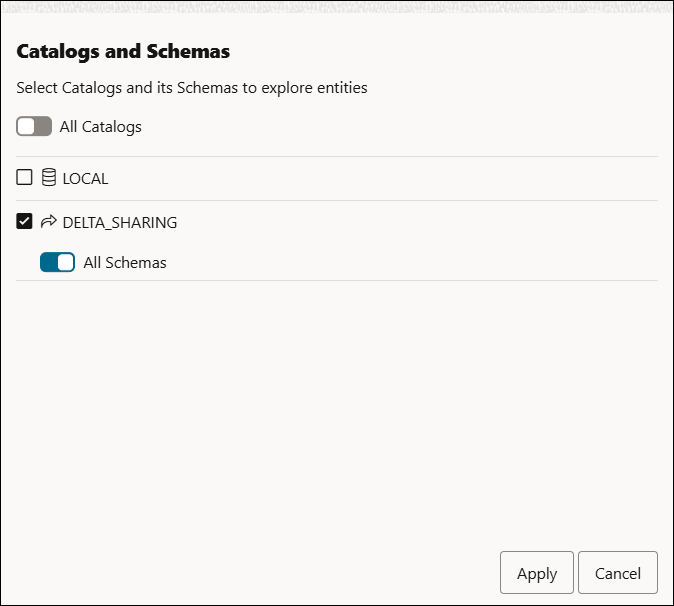Click blank area left of Apply button
Image resolution: width=674 pixels, height=606 pixels.
point(250,574)
